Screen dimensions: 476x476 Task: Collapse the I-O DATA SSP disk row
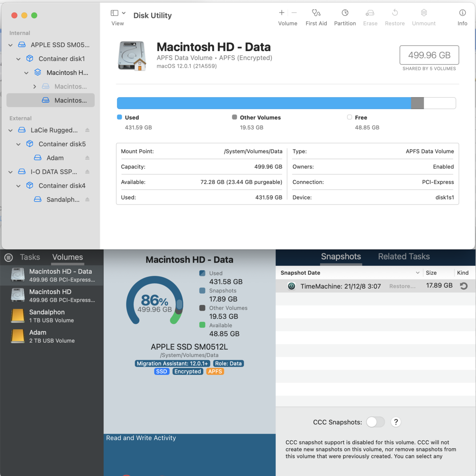10,172
